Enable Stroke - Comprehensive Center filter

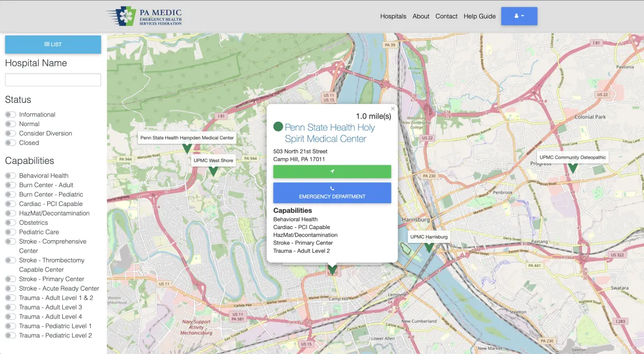pos(10,241)
